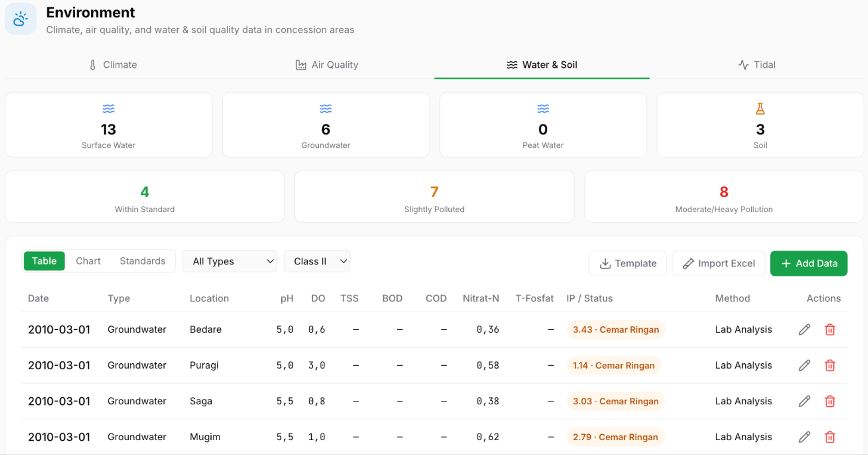Click the Groundwater waves icon

325,108
